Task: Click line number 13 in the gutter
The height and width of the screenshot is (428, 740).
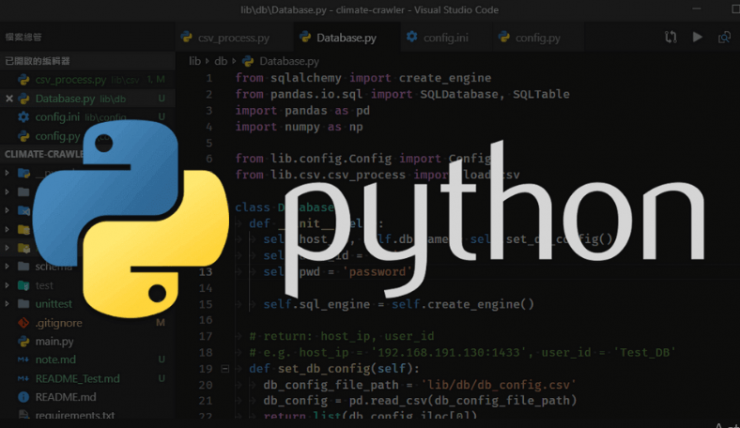Action: [x=205, y=272]
